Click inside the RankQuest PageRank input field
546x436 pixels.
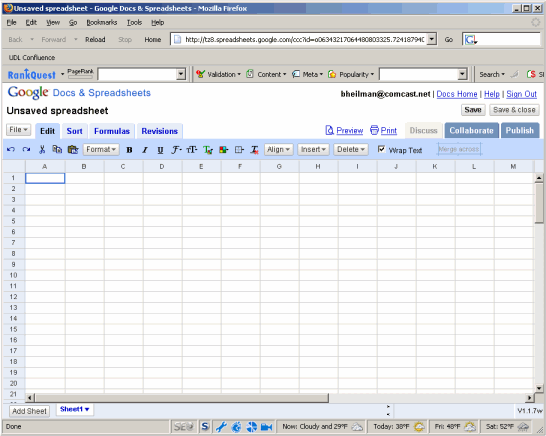(x=138, y=74)
